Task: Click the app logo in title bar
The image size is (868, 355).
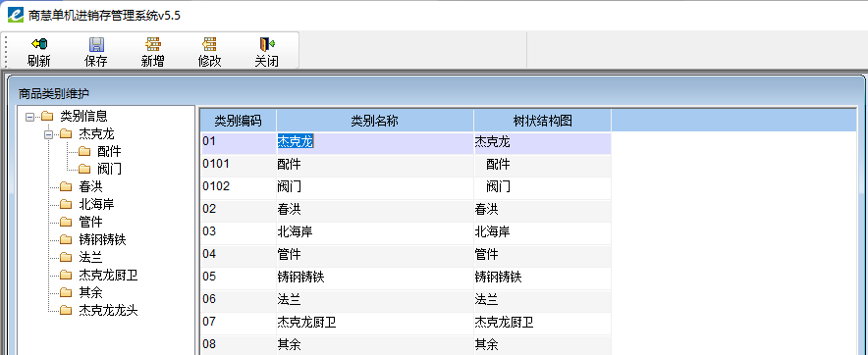Action: (16, 15)
